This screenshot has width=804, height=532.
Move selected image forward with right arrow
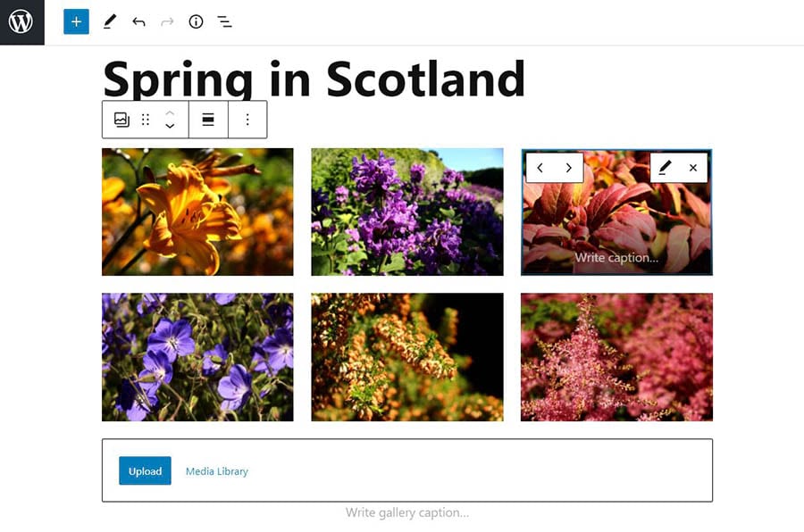[x=568, y=168]
